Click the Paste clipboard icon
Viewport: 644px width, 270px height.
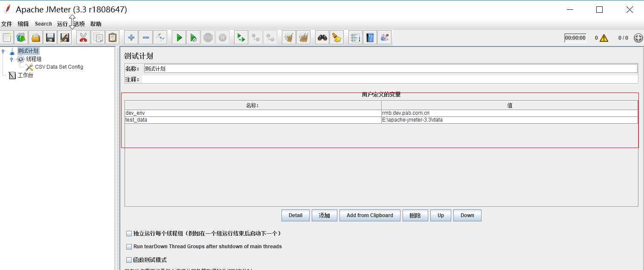click(x=113, y=38)
